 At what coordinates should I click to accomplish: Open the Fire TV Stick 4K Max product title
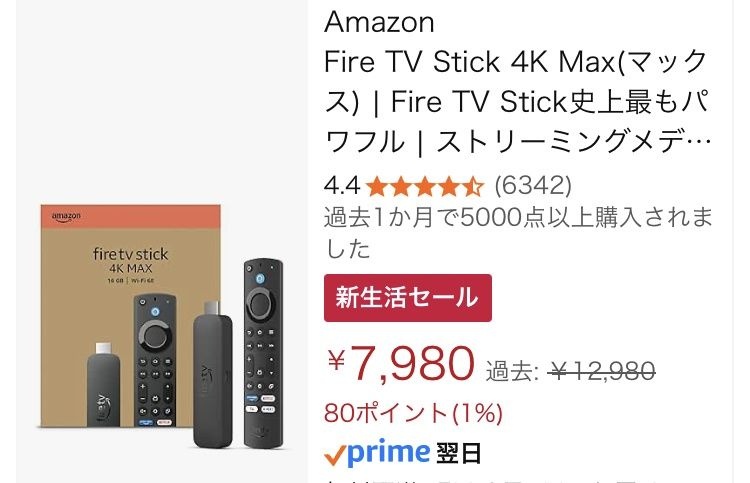point(518,102)
